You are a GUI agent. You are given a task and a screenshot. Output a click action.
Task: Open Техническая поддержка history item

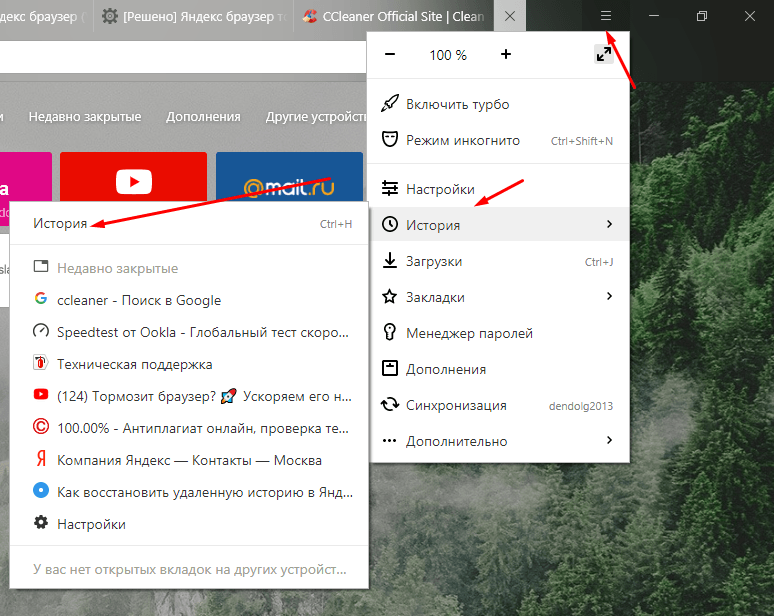(x=189, y=364)
